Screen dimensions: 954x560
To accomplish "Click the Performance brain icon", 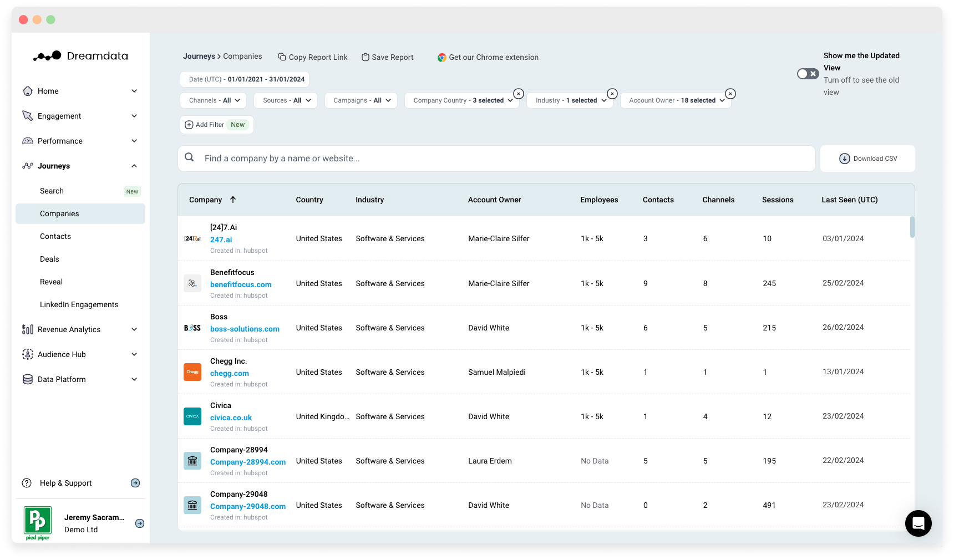I will [28, 141].
